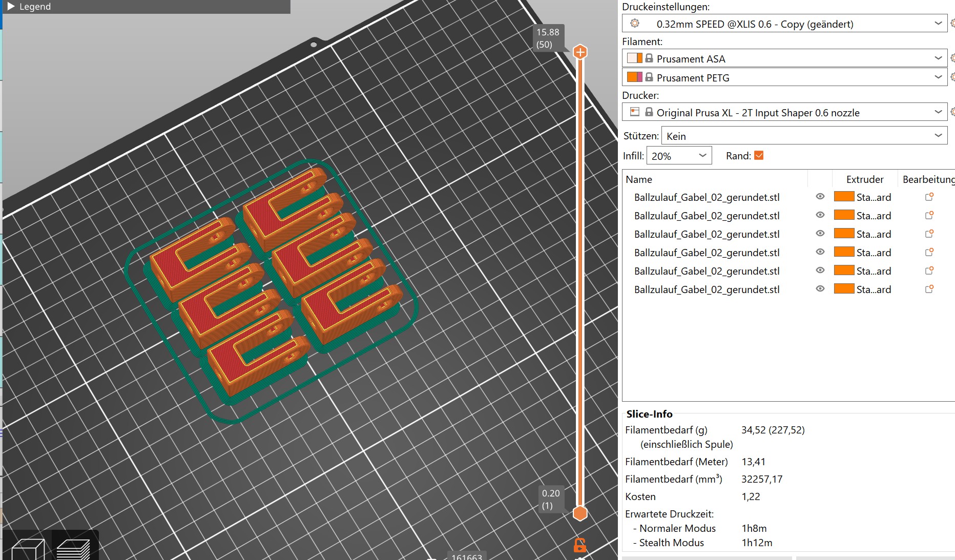Toggle the layer slider lock icon

pos(580,545)
